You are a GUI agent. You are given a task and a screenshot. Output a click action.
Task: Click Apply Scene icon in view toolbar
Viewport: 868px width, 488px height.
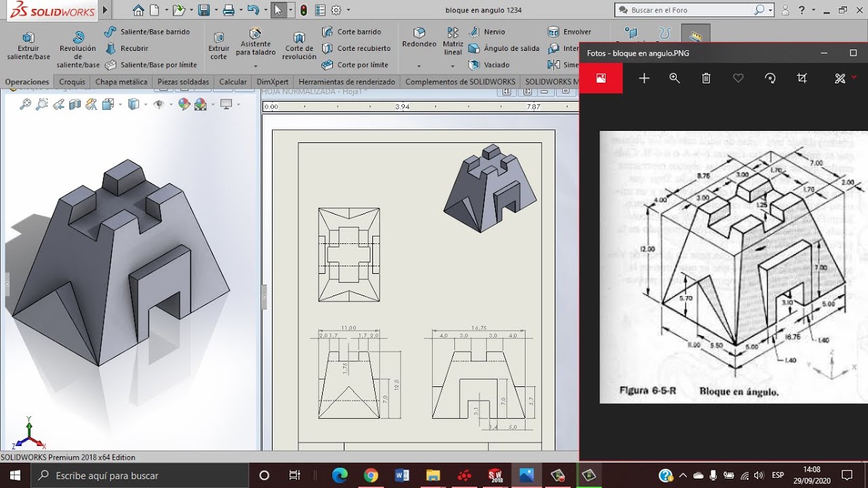pyautogui.click(x=200, y=104)
